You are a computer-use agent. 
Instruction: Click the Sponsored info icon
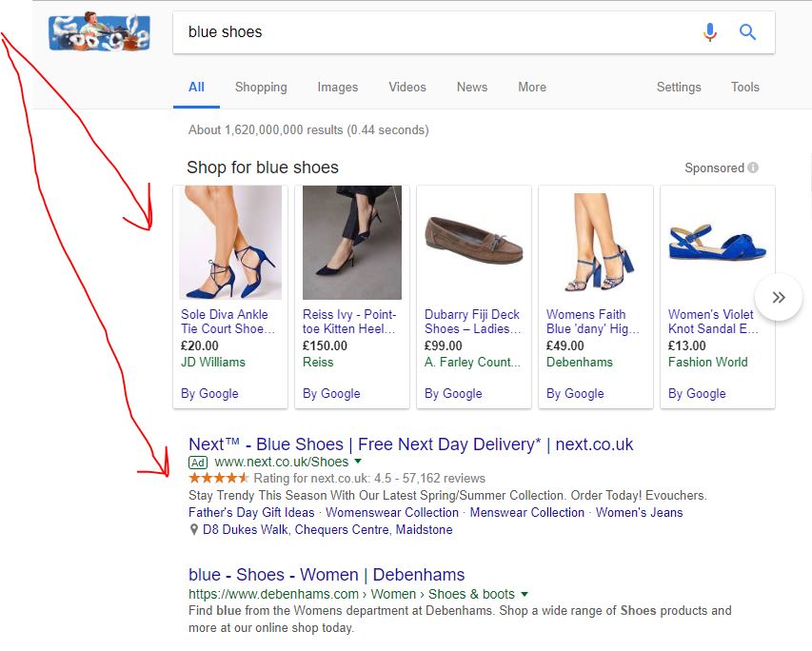pyautogui.click(x=753, y=168)
